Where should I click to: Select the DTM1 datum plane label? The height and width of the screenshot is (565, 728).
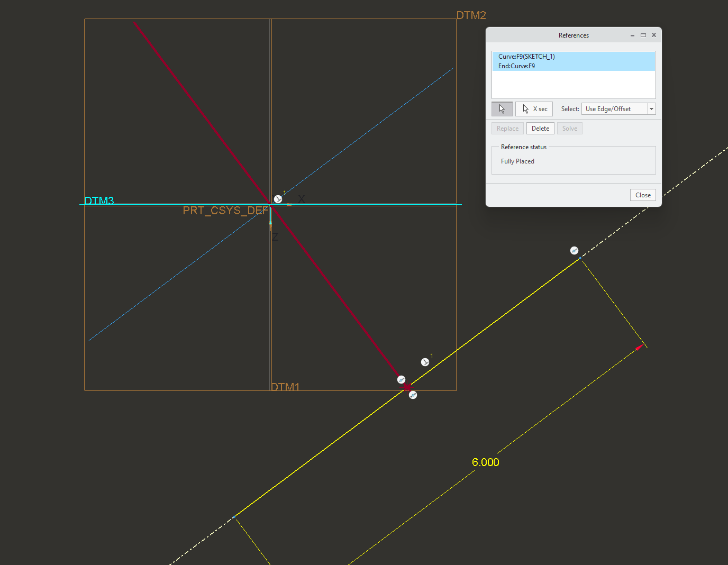point(286,387)
